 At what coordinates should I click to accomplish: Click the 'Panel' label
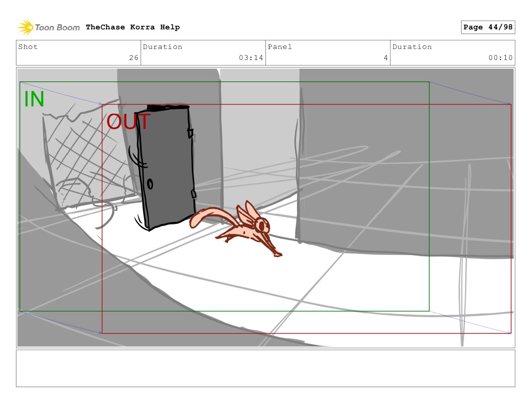[x=280, y=47]
